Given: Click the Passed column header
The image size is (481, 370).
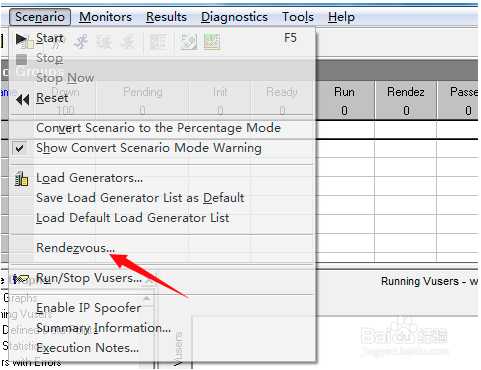Looking at the screenshot, I should (465, 92).
